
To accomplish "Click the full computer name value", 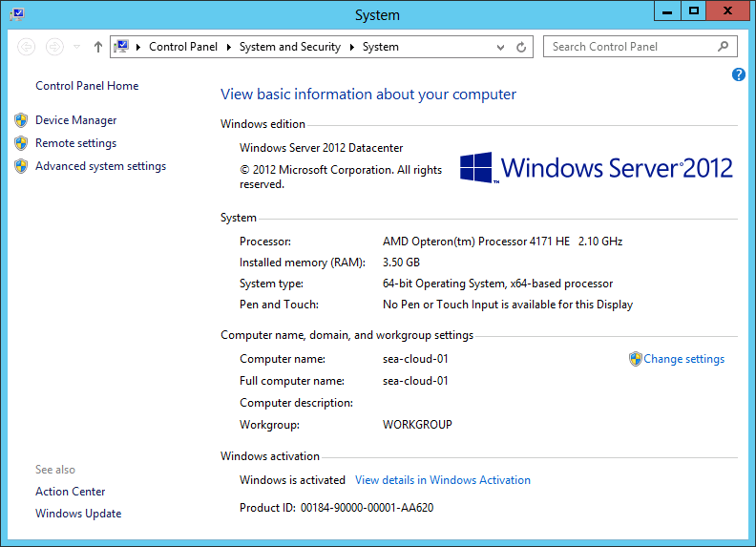I will [x=415, y=381].
